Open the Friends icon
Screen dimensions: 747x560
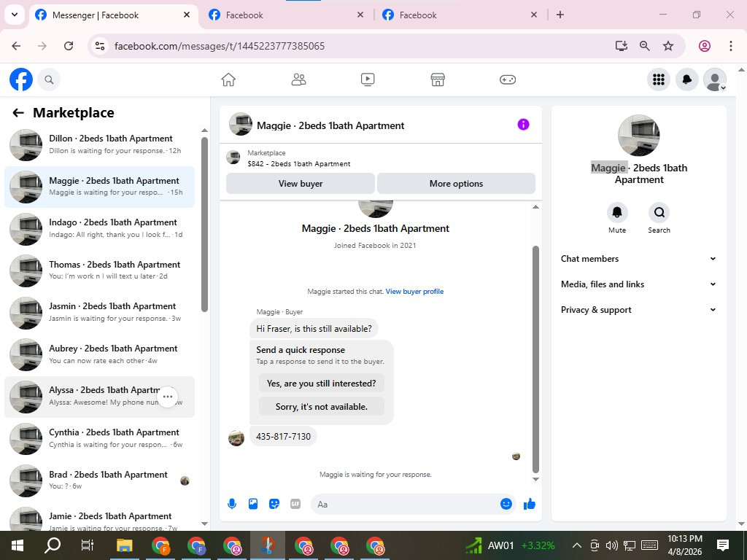pos(298,79)
